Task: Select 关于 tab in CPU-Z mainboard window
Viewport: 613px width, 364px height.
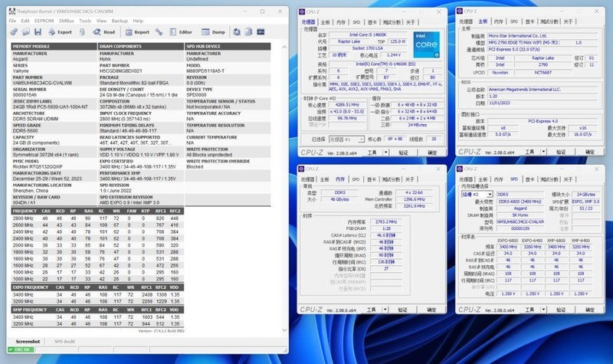Action: [x=569, y=21]
